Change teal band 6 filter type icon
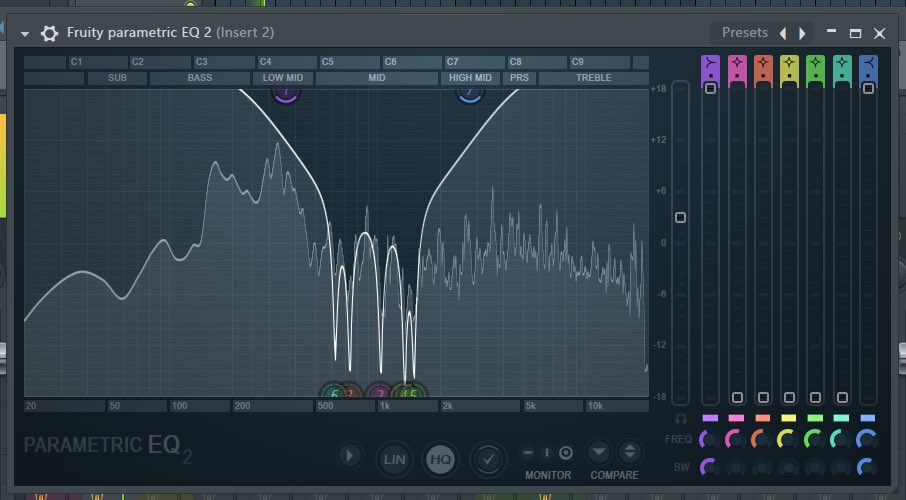The image size is (906, 500). click(842, 63)
